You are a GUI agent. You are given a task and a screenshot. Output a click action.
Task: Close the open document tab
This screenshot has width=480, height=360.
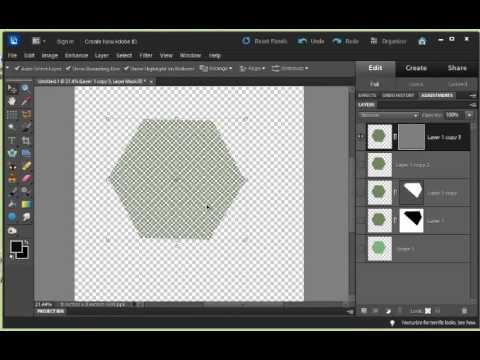point(151,81)
